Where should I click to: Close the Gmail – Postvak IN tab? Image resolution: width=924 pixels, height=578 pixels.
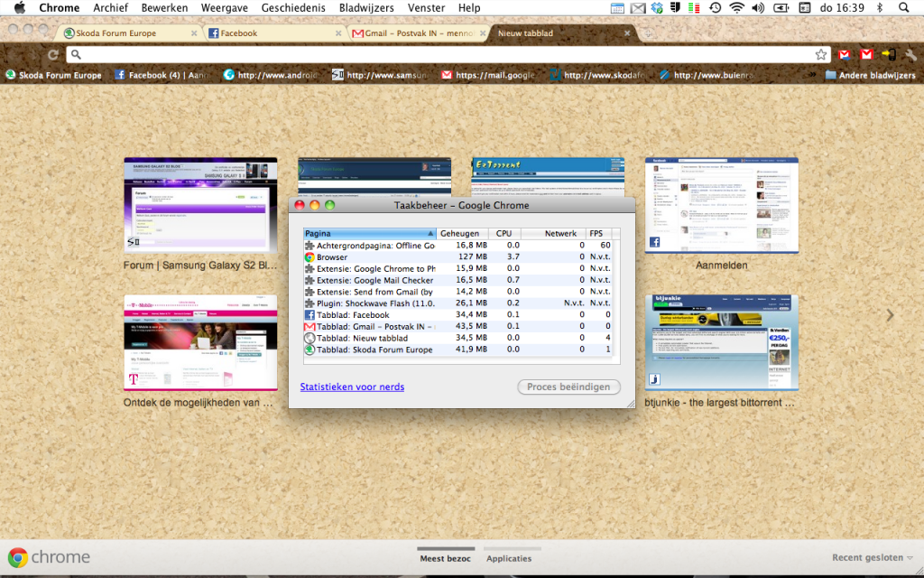[x=483, y=33]
